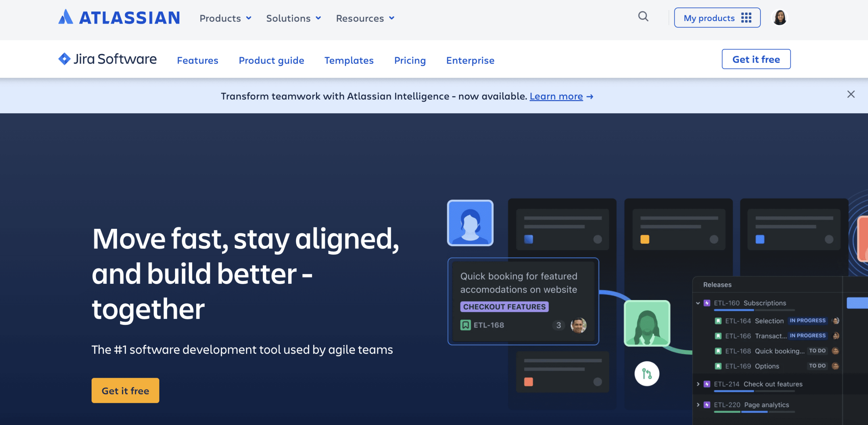The image size is (868, 425).
Task: Click the git branch icon
Action: (647, 374)
